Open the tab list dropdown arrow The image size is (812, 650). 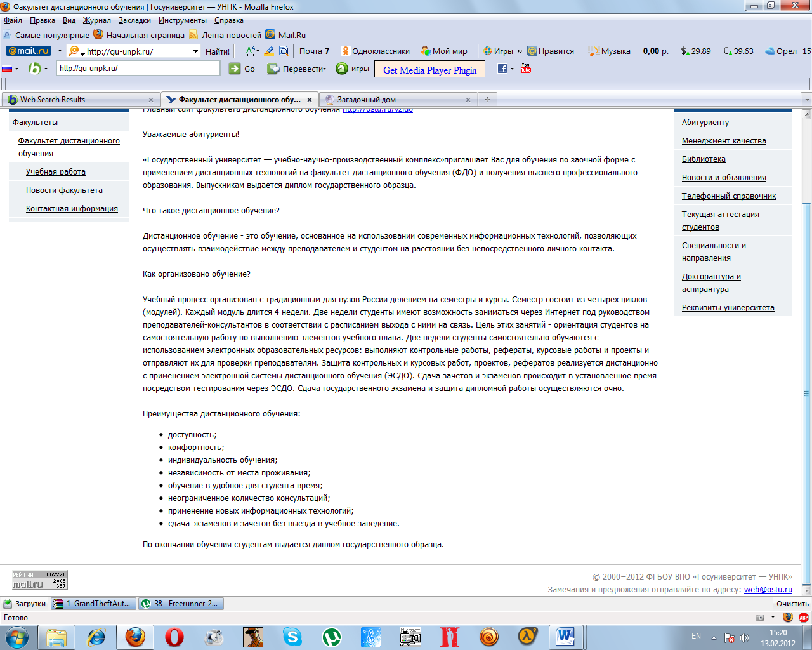[x=806, y=100]
